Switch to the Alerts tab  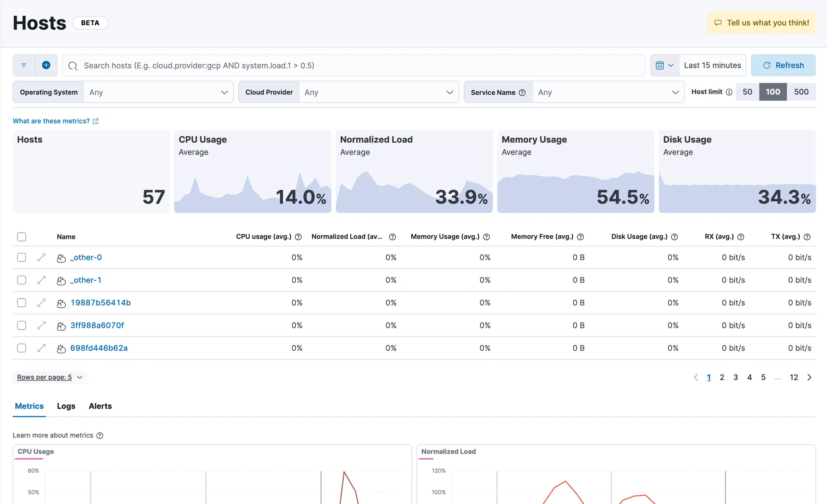(x=100, y=406)
